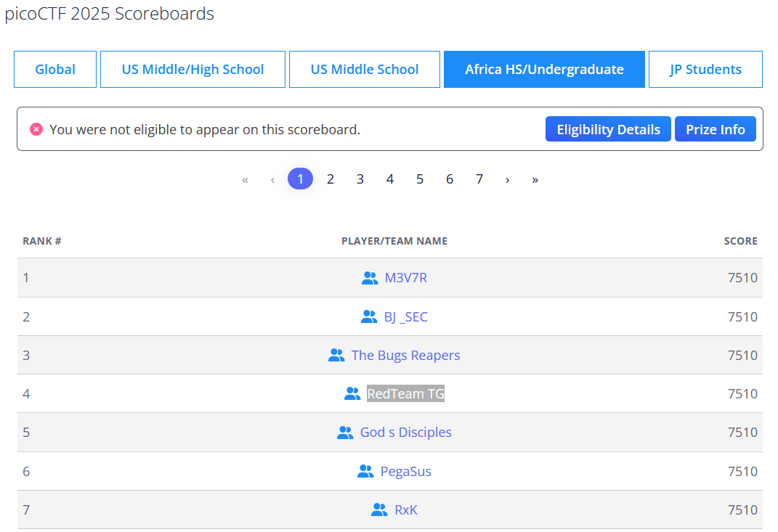Go to page 3
Image resolution: width=778 pixels, height=532 pixels.
[x=360, y=179]
